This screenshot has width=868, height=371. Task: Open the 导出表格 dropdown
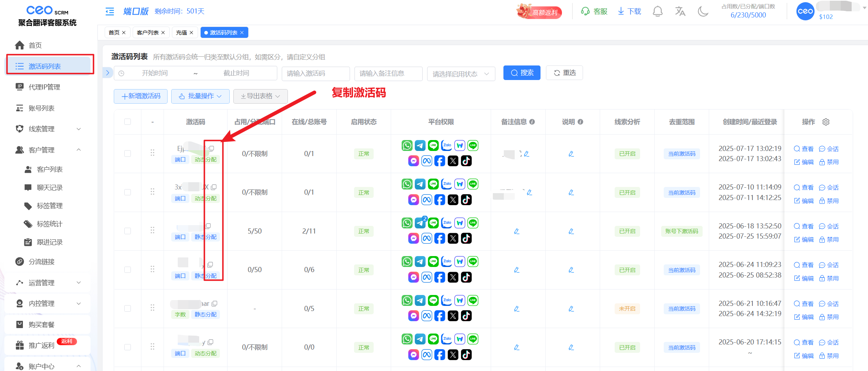point(260,96)
